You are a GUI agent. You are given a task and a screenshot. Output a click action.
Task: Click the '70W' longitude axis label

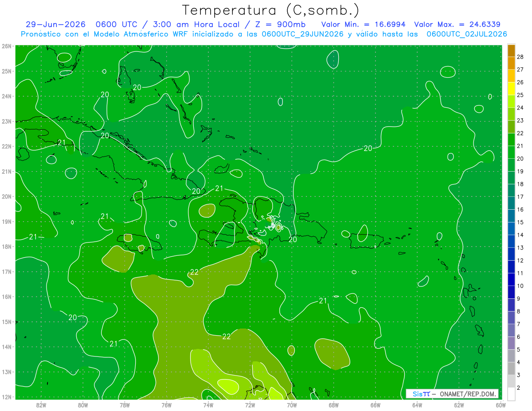tap(292, 405)
